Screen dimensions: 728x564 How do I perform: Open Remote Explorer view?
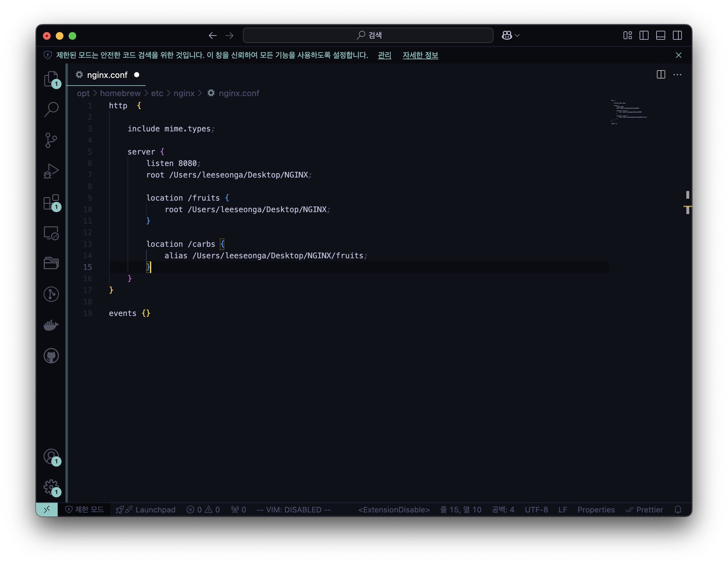pyautogui.click(x=51, y=233)
